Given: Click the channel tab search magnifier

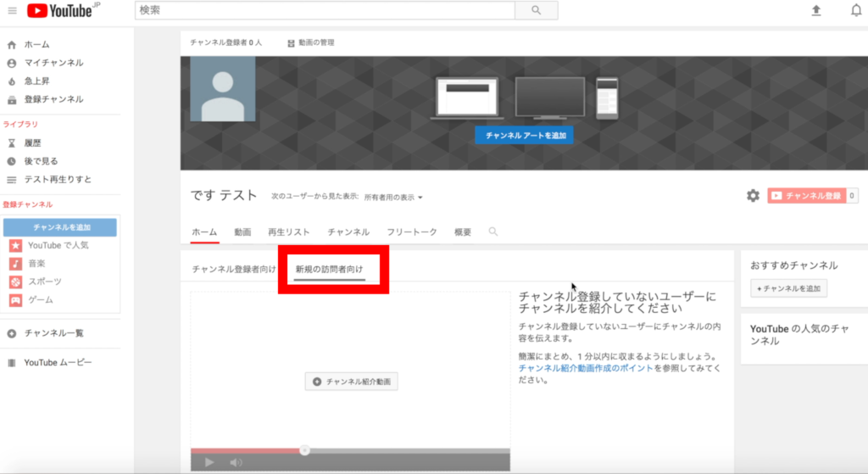Looking at the screenshot, I should [492, 231].
